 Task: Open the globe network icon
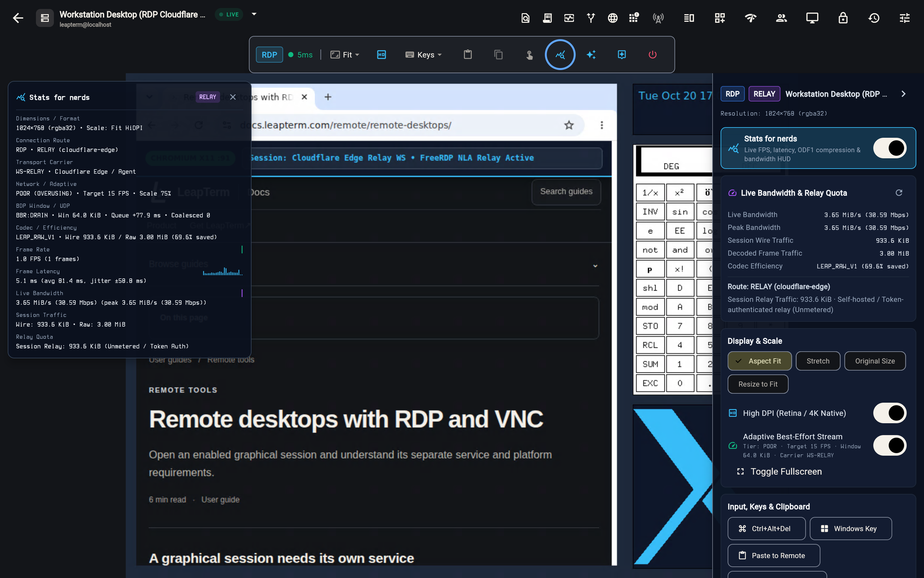coord(612,18)
